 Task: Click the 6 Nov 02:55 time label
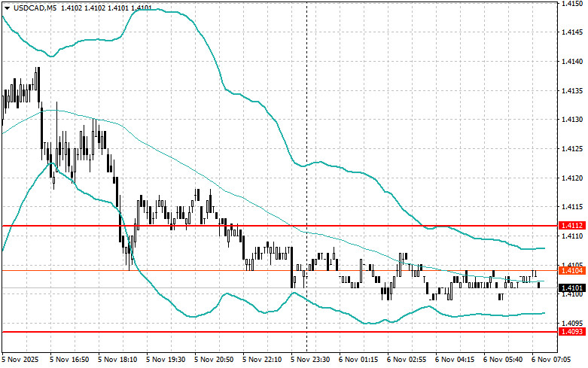coord(406,360)
